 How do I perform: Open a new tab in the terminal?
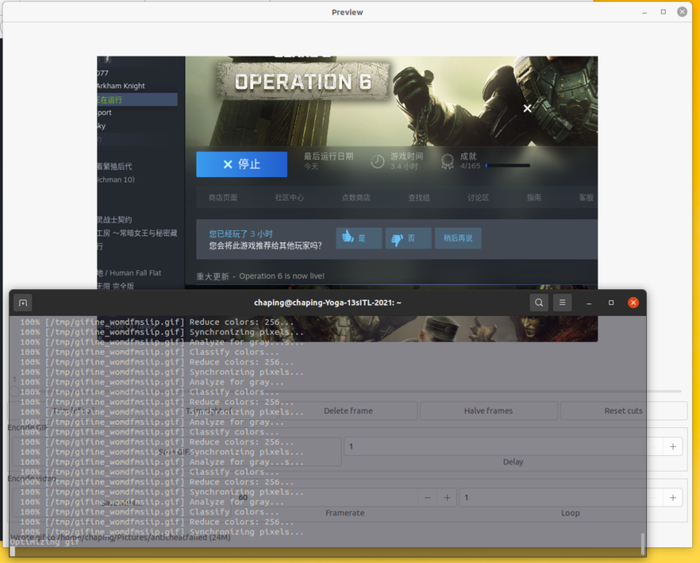23,303
